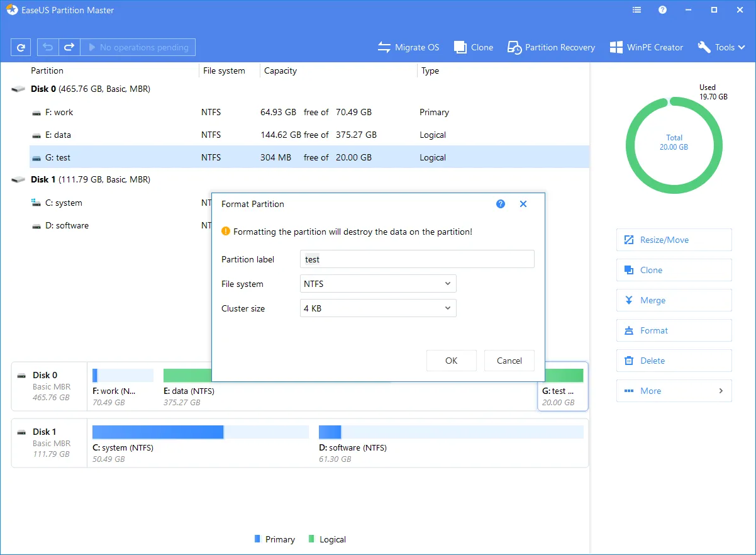Click the undo arrow icon
The height and width of the screenshot is (555, 756).
48,47
